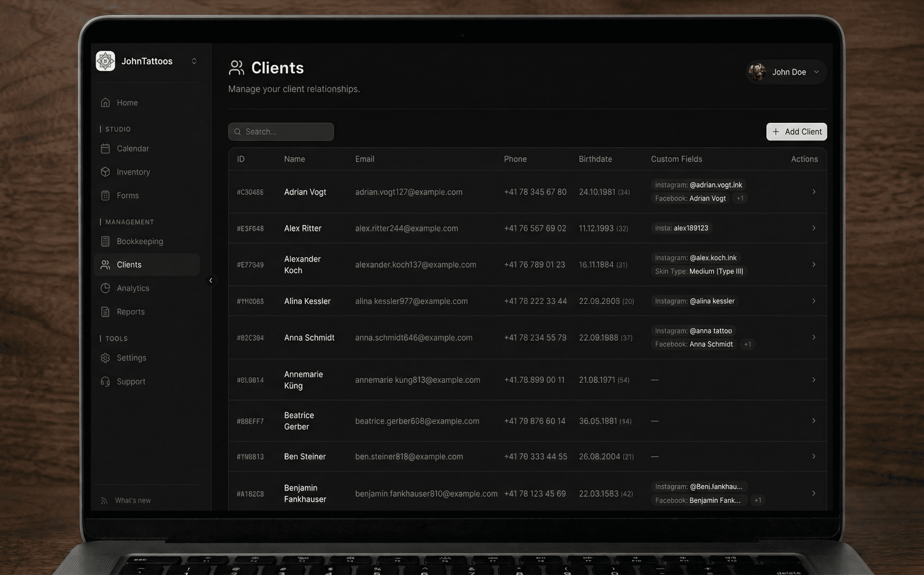The width and height of the screenshot is (924, 575).
Task: Select Clients in the sidebar
Action: pos(129,265)
